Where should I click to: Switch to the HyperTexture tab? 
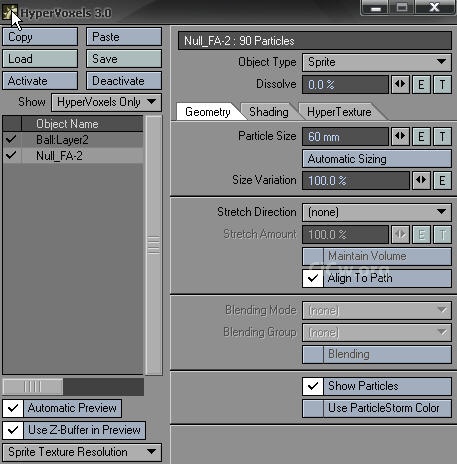click(339, 112)
